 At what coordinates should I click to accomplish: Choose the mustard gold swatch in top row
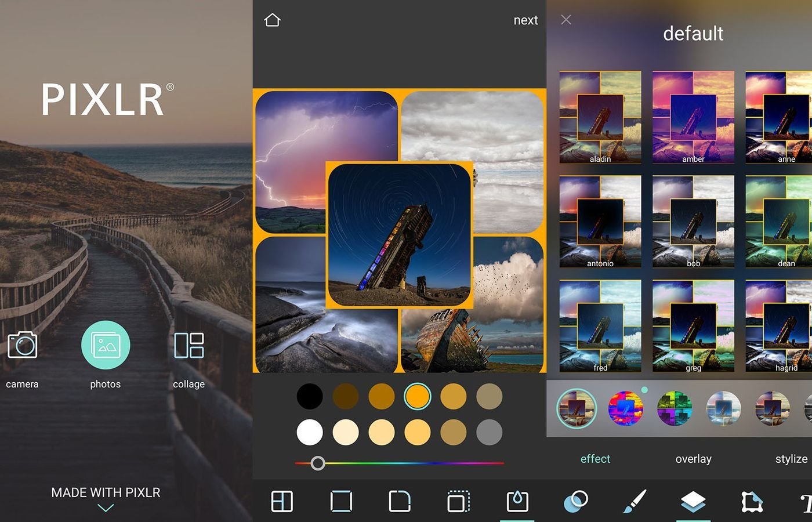(x=454, y=397)
